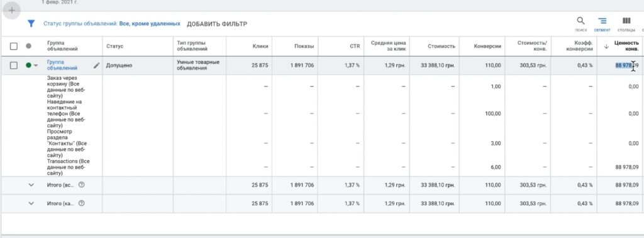The image size is (644, 238).
Task: Click the blue funnel filter icon
Action: pyautogui.click(x=31, y=24)
